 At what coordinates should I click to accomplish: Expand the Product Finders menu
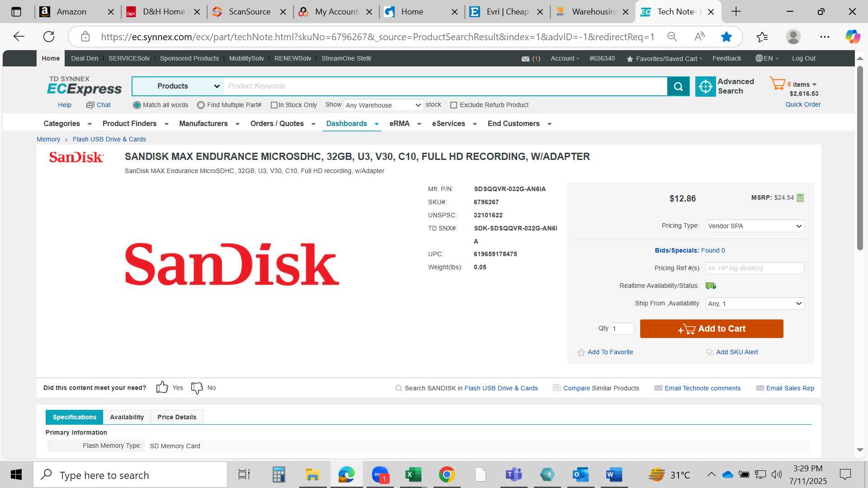[136, 124]
